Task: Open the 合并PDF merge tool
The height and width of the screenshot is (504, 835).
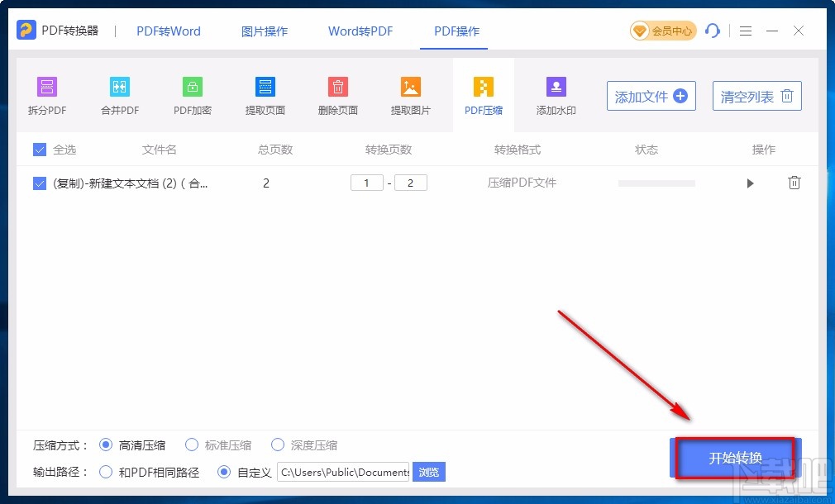Action: click(x=120, y=97)
